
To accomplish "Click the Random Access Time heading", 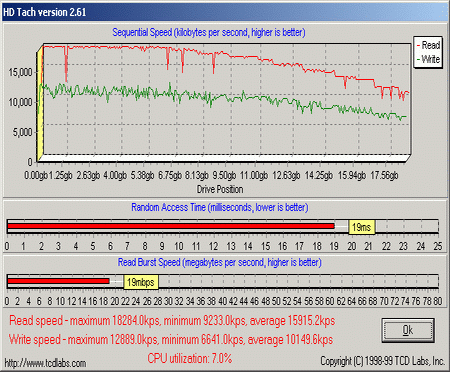I will tap(220, 207).
